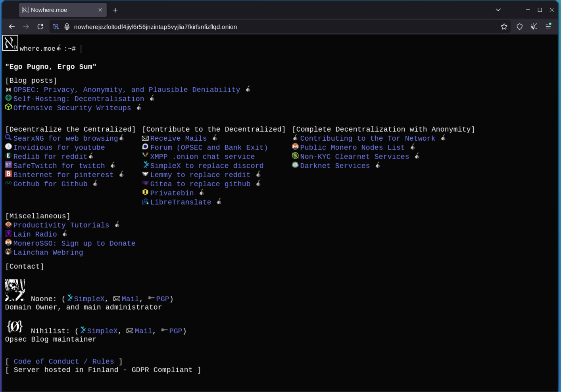Image resolution: width=561 pixels, height=392 pixels.
Task: Open Lemmy to replace reddit link
Action: [x=200, y=175]
